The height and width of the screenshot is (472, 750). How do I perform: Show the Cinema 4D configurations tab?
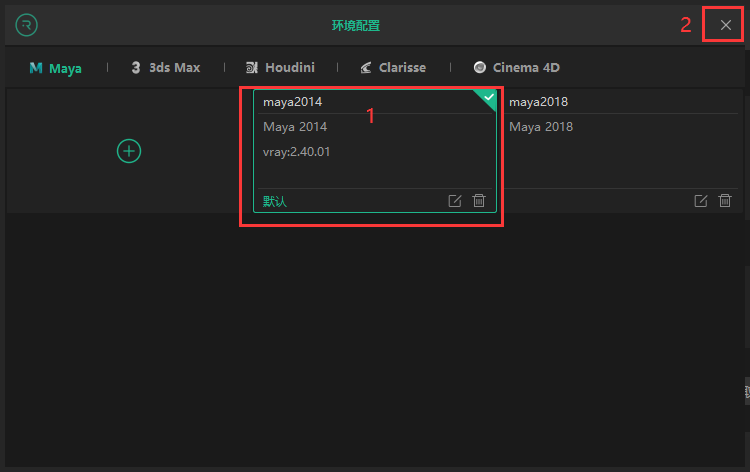(516, 68)
